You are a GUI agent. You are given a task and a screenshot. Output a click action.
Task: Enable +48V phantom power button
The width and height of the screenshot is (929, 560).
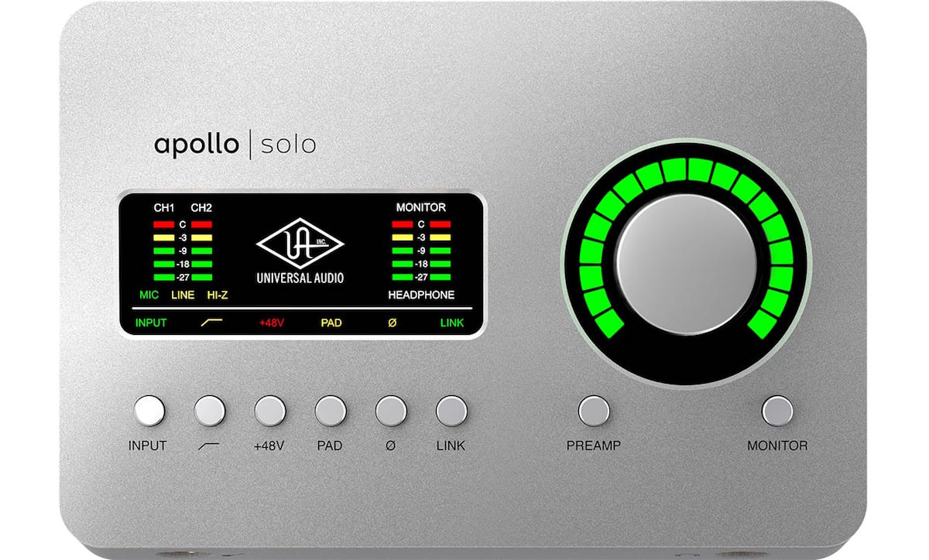[x=270, y=411]
